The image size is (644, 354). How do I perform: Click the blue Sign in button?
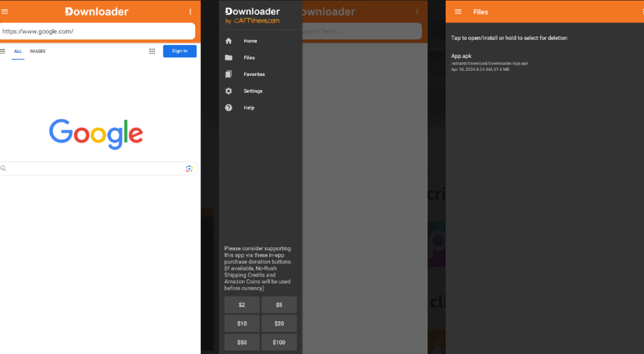pos(180,51)
